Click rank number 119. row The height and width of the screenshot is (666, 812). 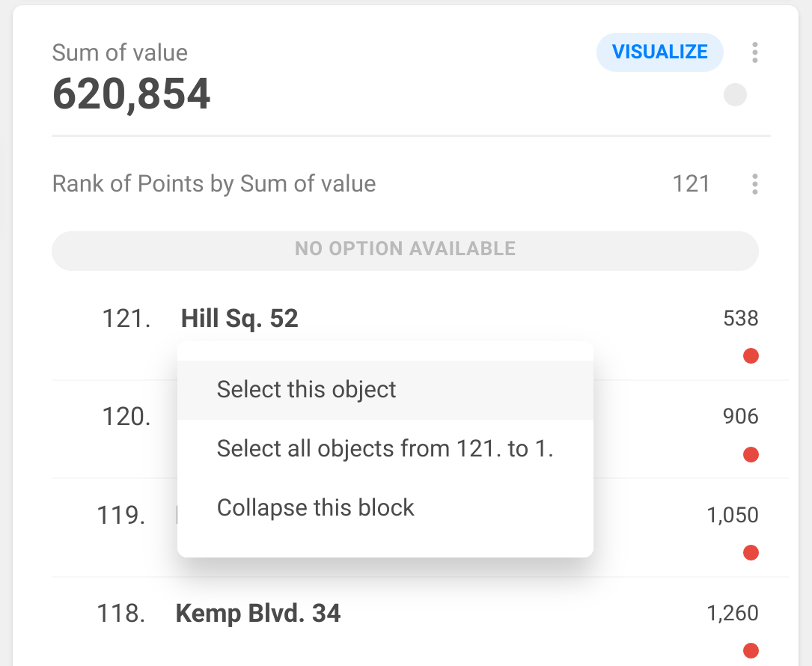[x=121, y=516]
